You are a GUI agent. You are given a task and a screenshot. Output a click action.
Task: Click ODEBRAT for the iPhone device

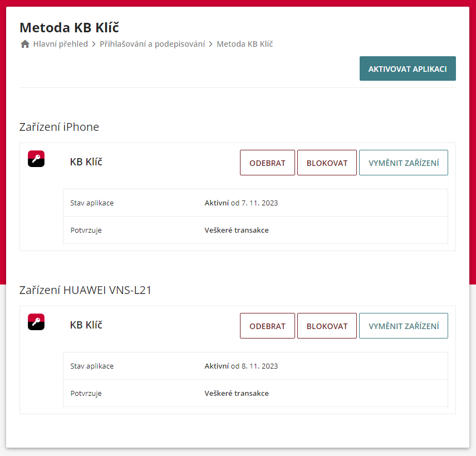(x=267, y=162)
